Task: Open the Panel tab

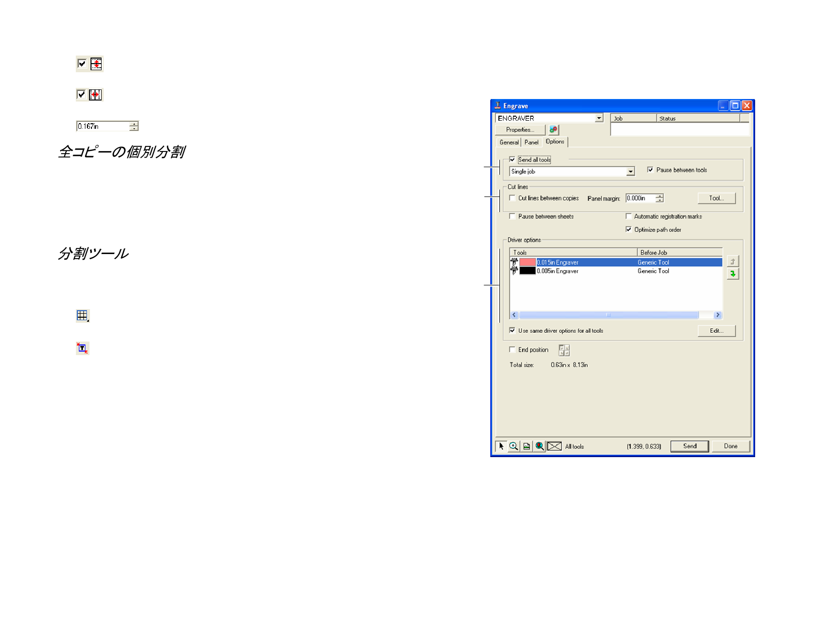Action: click(531, 142)
